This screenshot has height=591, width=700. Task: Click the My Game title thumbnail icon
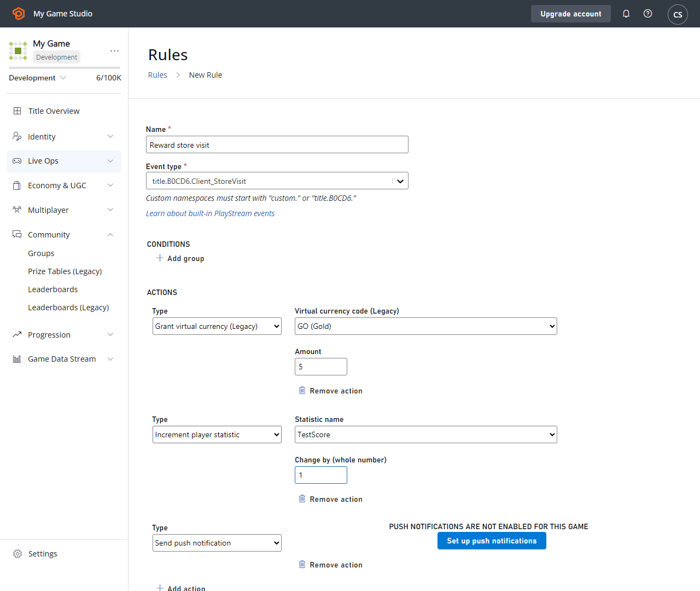coord(18,51)
